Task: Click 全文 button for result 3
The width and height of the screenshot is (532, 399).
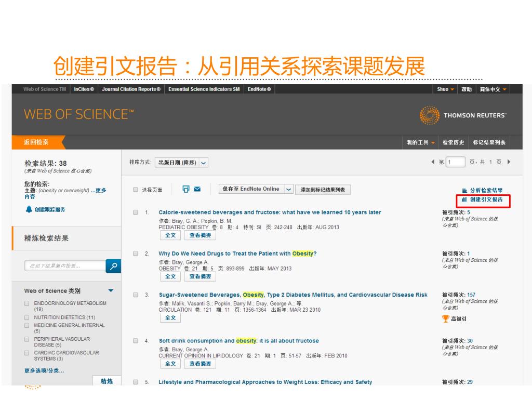Action: (x=170, y=318)
